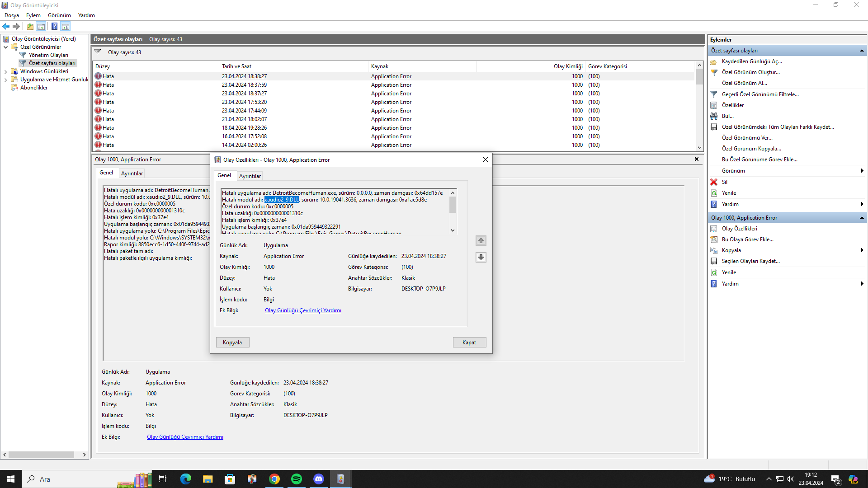Switch to Ayrıntılar tab in preview pane

click(x=132, y=174)
